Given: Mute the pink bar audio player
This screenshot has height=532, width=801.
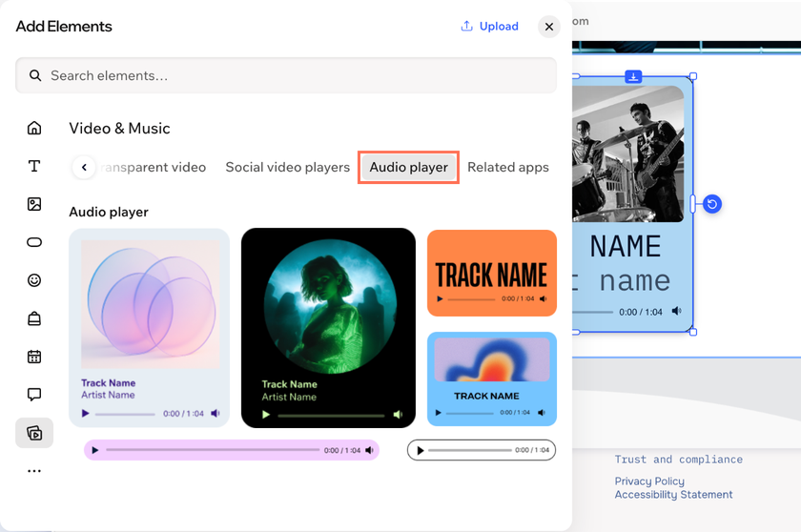Looking at the screenshot, I should click(x=369, y=450).
